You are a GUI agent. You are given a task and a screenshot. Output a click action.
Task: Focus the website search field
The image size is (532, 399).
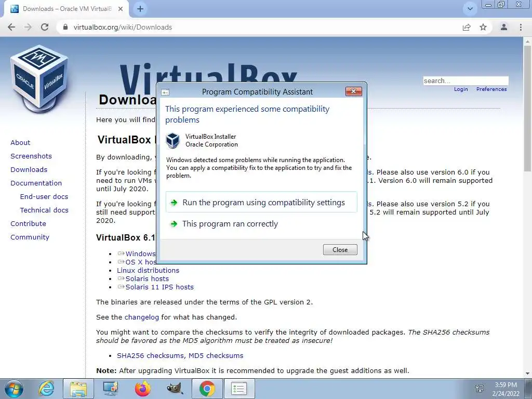(465, 81)
